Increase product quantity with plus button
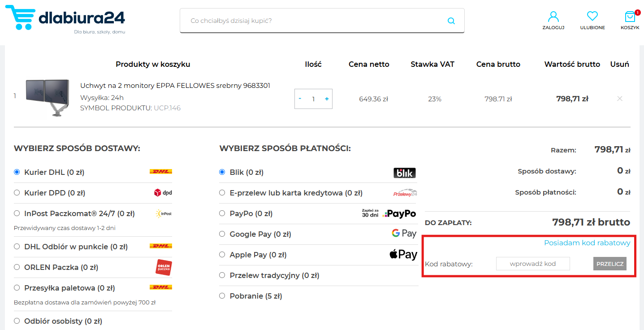644x330 pixels. [326, 99]
